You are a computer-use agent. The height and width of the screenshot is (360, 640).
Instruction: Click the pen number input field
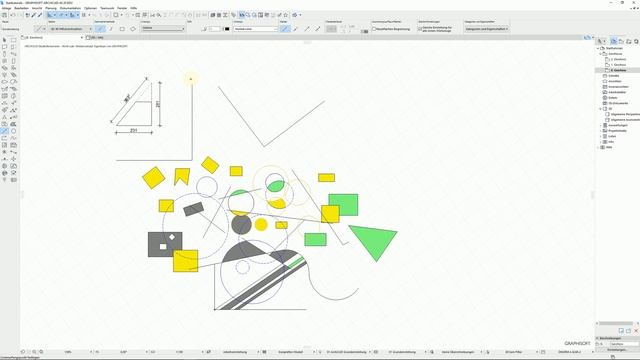click(215, 29)
